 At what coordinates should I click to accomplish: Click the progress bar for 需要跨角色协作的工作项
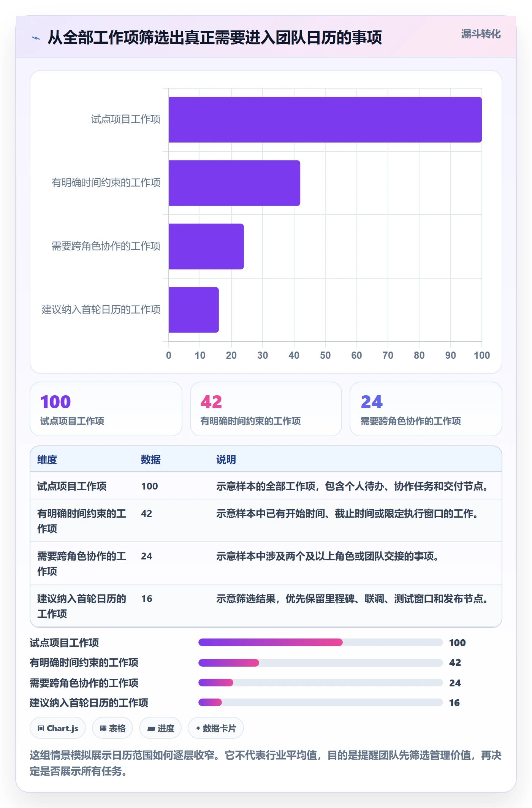[x=321, y=683]
